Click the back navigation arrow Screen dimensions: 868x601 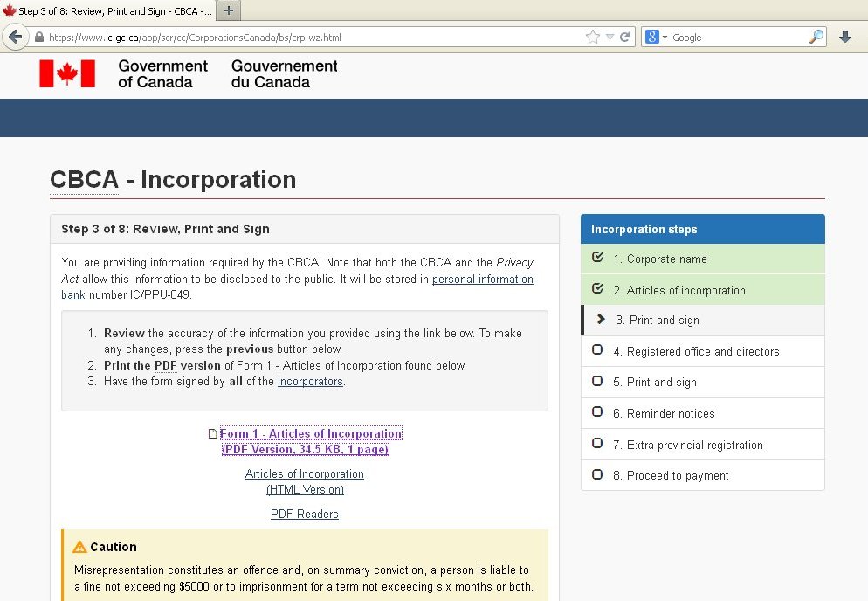click(x=17, y=36)
